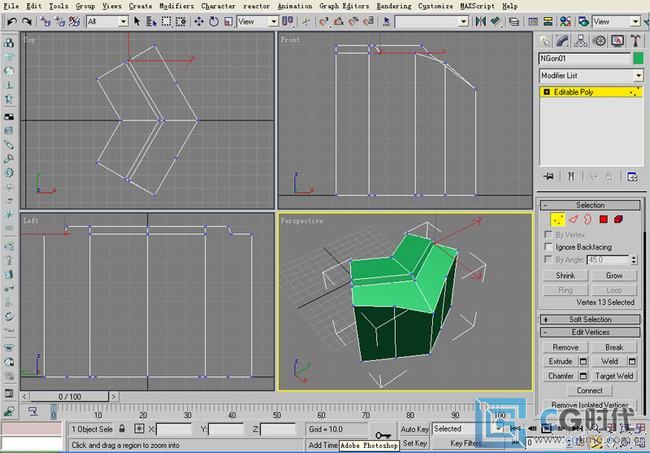
Task: Expand the Soft Selection rollout
Action: pyautogui.click(x=590, y=320)
